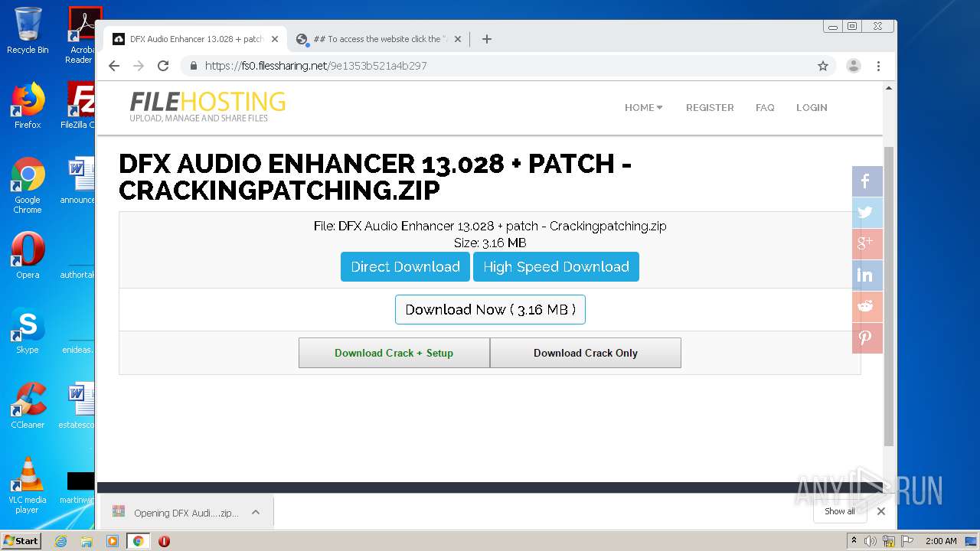Viewport: 980px width, 551px height.
Task: Click Download Crack Only
Action: click(586, 353)
